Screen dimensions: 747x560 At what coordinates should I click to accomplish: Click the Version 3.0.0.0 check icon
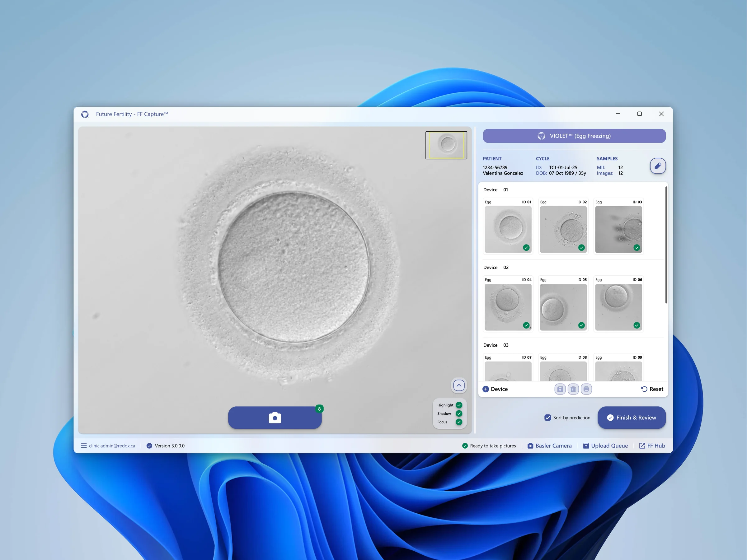coord(149,446)
